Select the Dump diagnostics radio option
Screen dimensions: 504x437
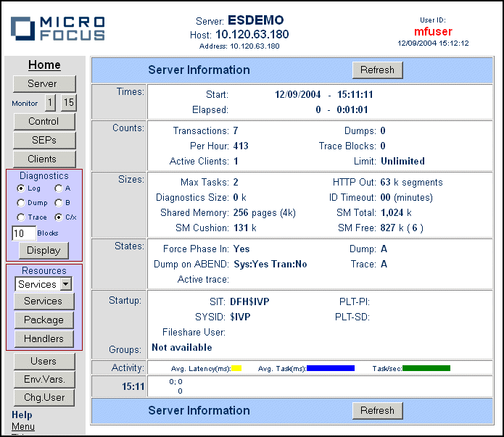click(21, 203)
